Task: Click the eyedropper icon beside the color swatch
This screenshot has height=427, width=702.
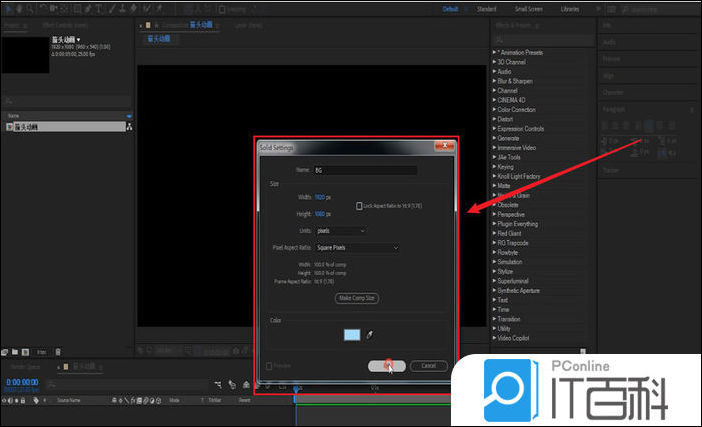Action: pyautogui.click(x=369, y=336)
